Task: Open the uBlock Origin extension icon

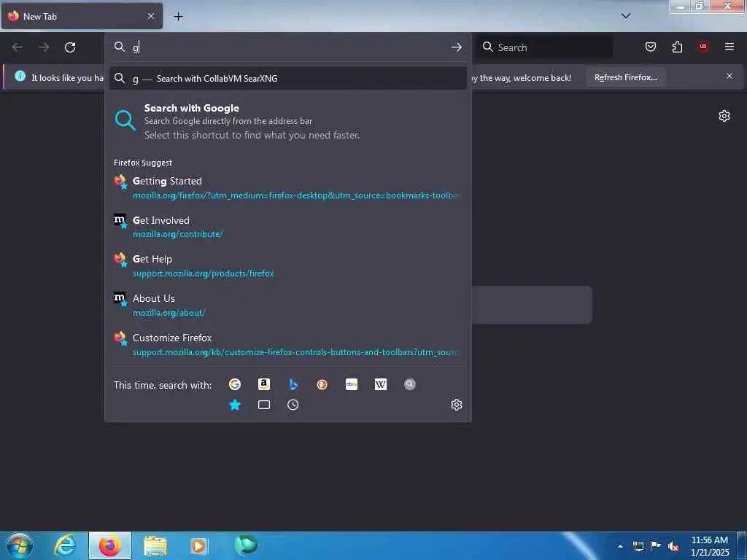Action: coord(703,47)
